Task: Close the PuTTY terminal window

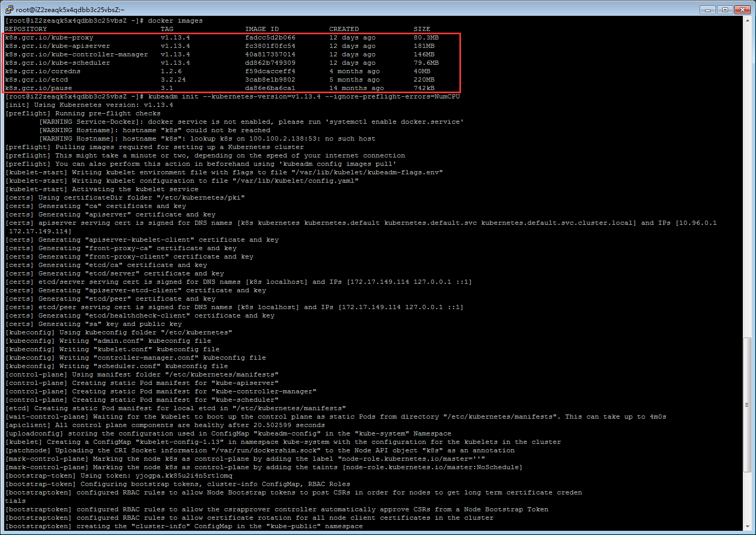Action: coord(742,9)
